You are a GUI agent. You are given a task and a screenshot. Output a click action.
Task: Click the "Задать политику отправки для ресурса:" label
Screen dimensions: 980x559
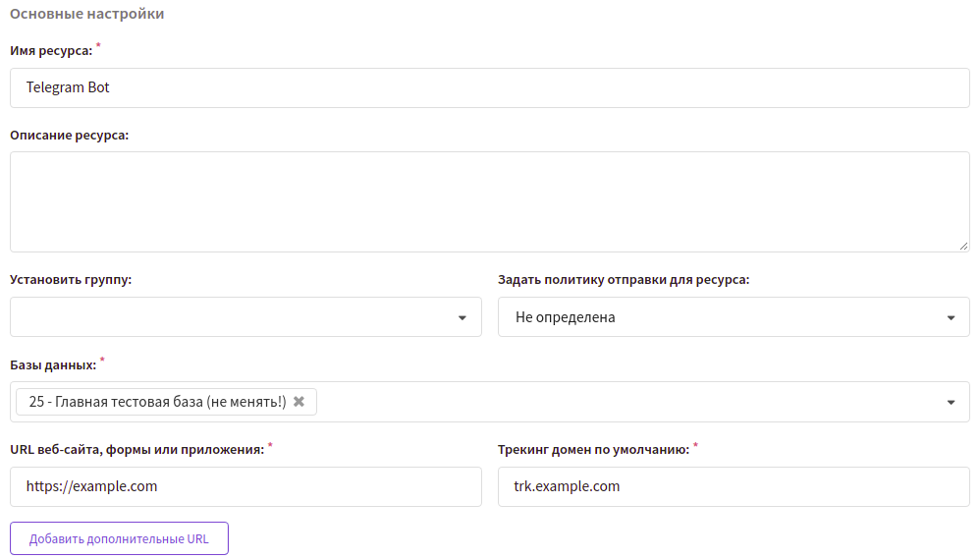point(624,279)
